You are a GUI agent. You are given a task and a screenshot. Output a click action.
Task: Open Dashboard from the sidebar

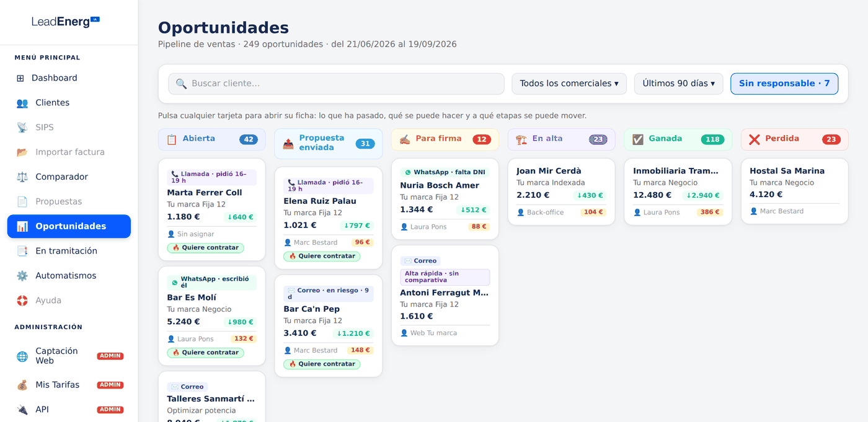click(69, 78)
